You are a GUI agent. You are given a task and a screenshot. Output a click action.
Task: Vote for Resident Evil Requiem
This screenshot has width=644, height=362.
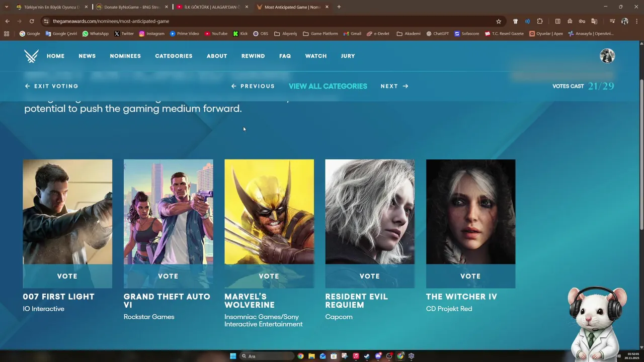click(x=370, y=276)
